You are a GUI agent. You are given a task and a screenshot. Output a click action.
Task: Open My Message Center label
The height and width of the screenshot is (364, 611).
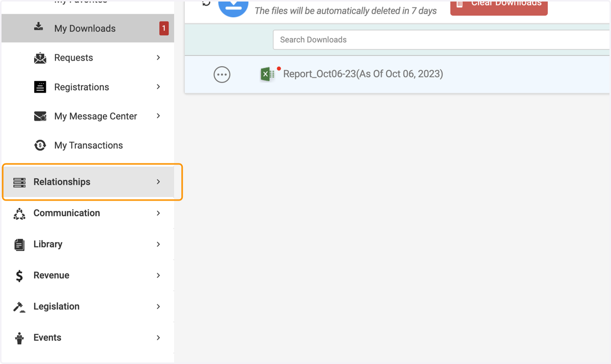click(x=96, y=116)
